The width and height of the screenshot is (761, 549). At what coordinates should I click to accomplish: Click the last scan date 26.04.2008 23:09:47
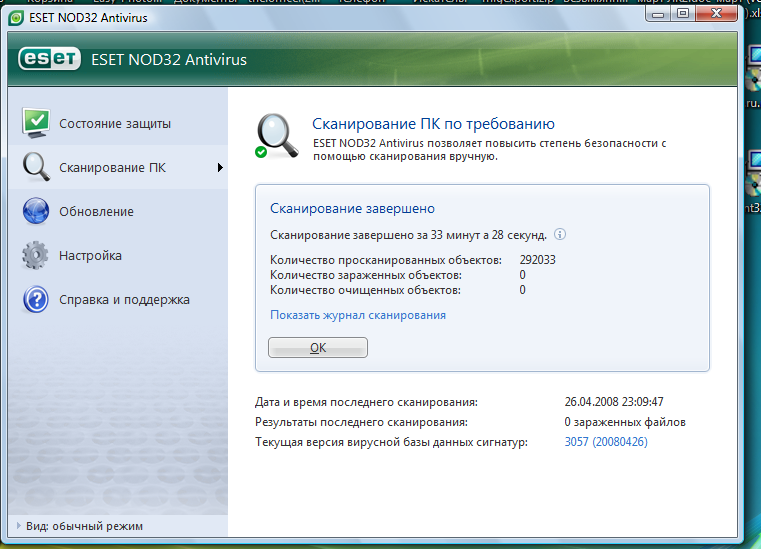pyautogui.click(x=613, y=402)
